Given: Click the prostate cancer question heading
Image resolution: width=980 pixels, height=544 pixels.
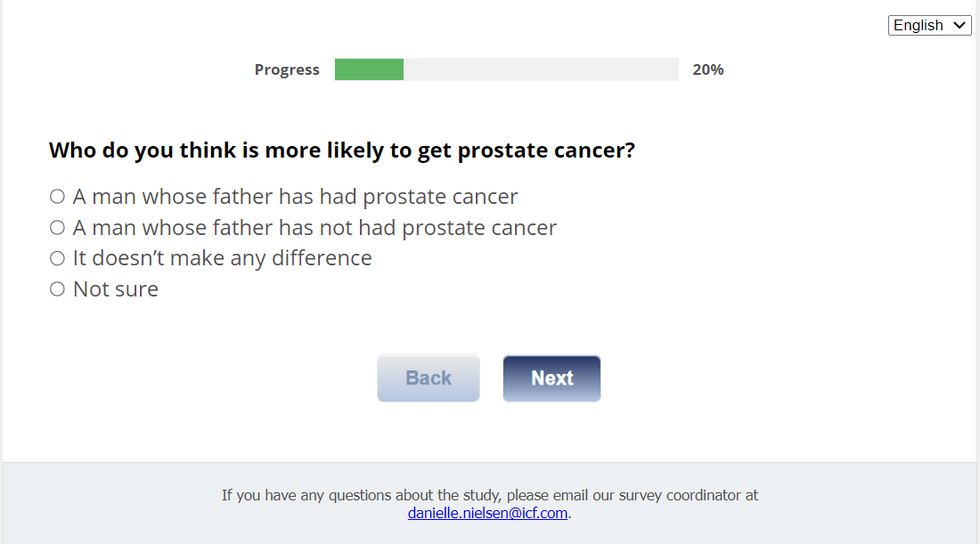Looking at the screenshot, I should (x=342, y=150).
